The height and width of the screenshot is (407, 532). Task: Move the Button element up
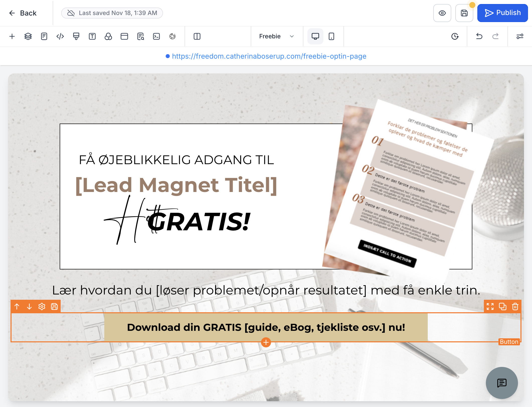(17, 307)
